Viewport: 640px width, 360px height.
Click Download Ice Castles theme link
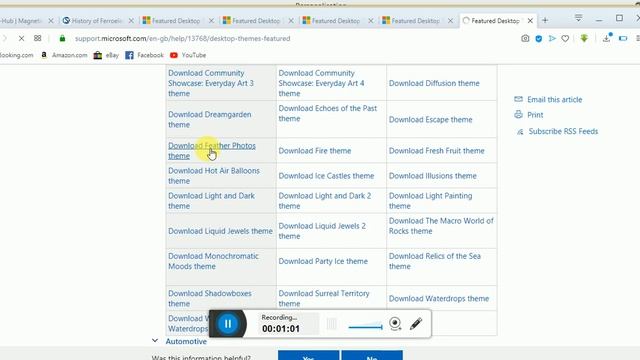[326, 176]
